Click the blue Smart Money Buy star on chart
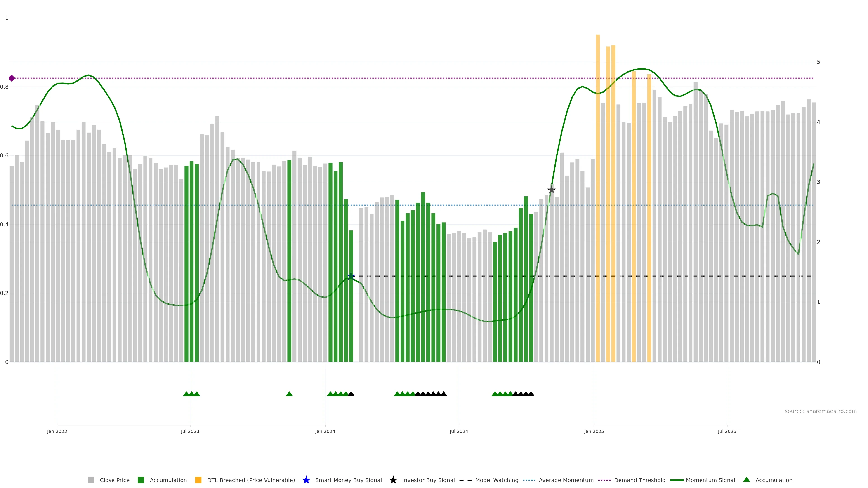Image resolution: width=868 pixels, height=488 pixels. [x=351, y=276]
